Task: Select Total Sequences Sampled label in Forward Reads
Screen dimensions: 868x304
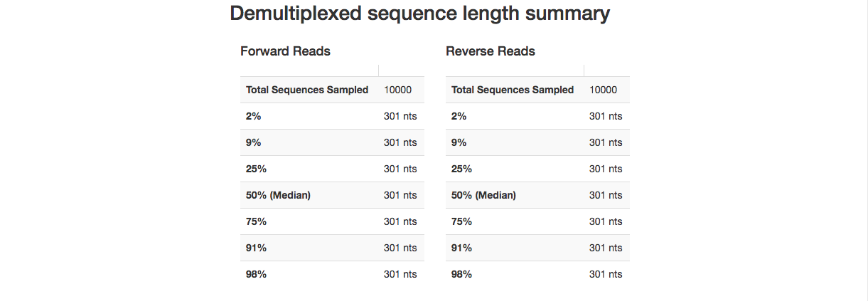Action: point(307,90)
